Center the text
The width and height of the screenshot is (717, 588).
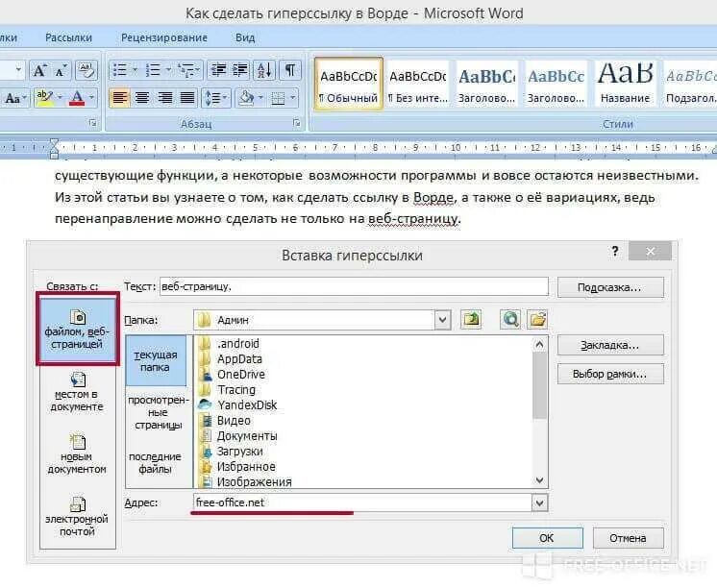tap(142, 97)
